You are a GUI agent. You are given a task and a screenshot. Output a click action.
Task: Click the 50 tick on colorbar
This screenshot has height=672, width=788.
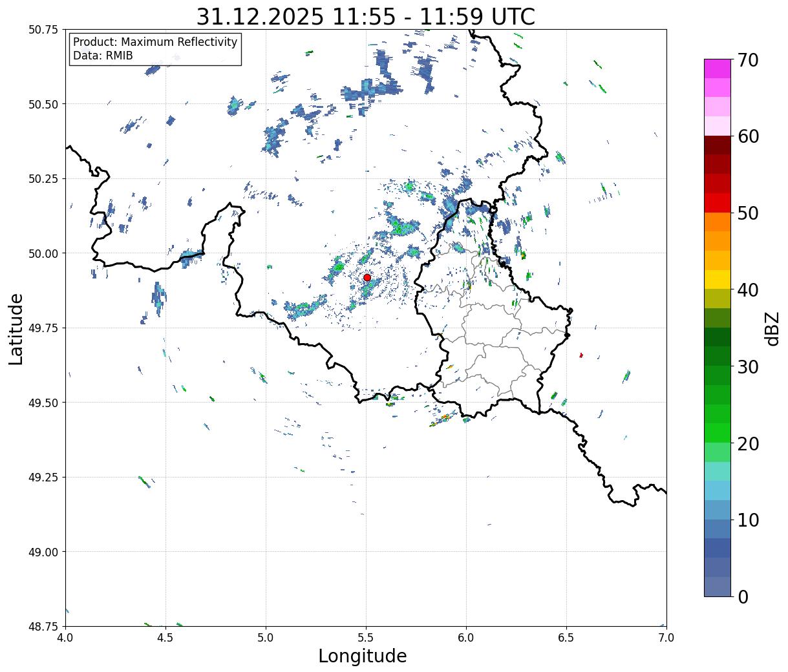click(748, 213)
